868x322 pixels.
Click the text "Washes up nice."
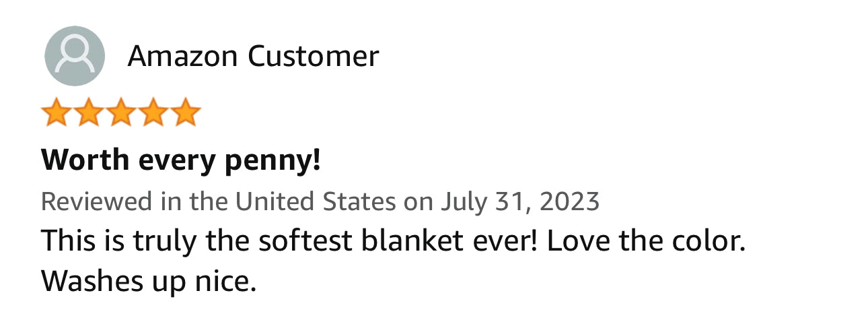click(149, 281)
